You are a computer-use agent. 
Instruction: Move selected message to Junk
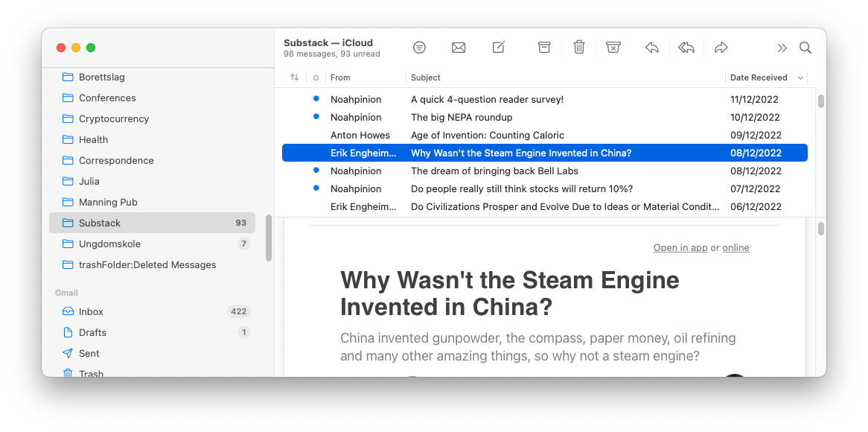tap(613, 48)
